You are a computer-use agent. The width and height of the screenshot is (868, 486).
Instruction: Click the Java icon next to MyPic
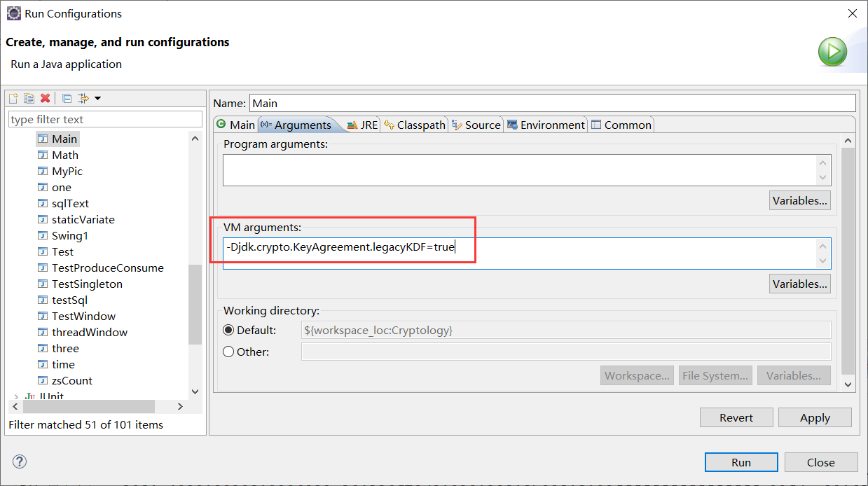pos(43,171)
